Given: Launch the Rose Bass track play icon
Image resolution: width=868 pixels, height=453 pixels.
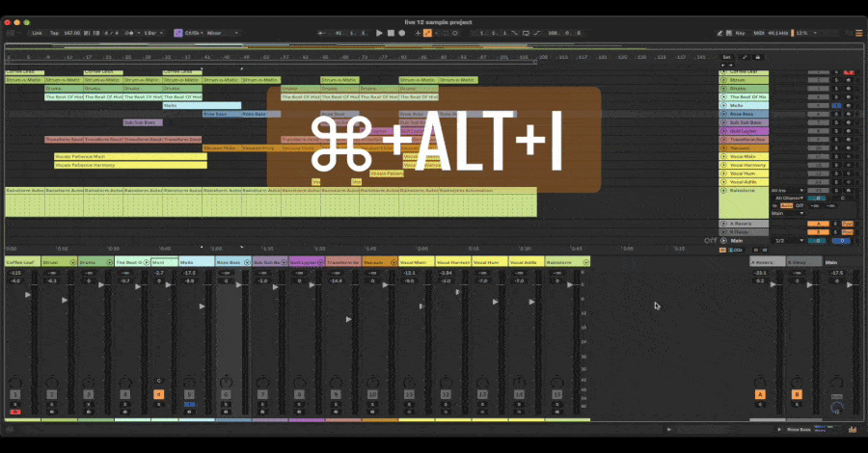Looking at the screenshot, I should click(724, 114).
